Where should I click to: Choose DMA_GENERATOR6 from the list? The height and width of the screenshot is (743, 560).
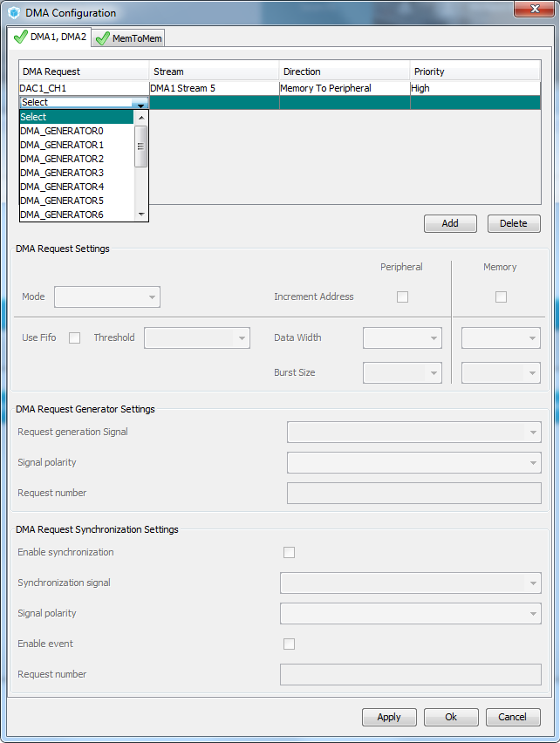pos(77,215)
